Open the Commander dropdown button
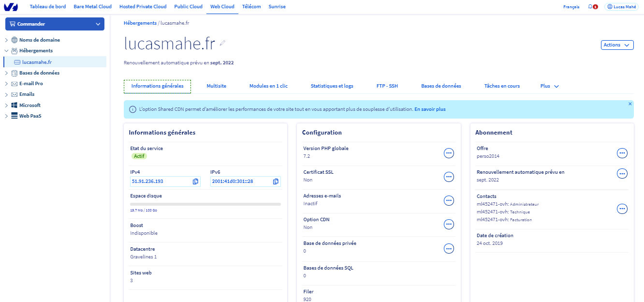The width and height of the screenshot is (644, 302). [55, 24]
